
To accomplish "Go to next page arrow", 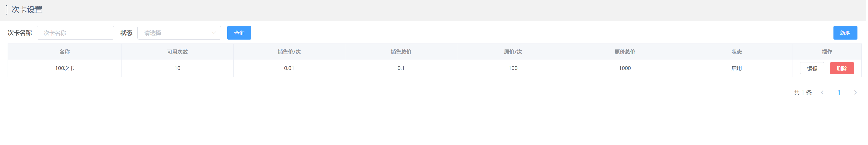I will 855,93.
